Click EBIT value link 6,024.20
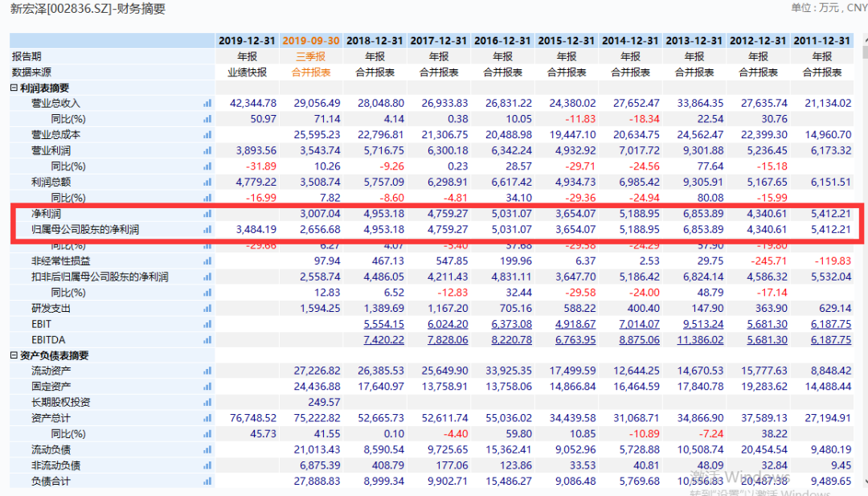 [448, 325]
